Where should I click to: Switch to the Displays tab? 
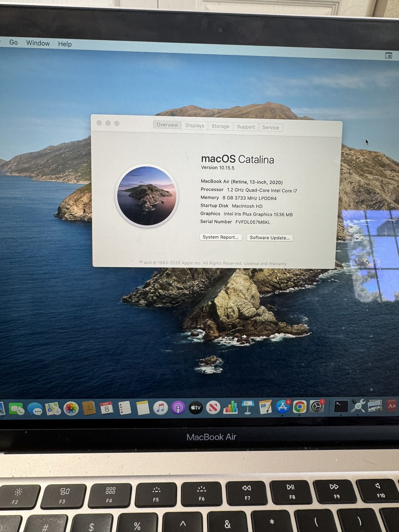click(195, 126)
